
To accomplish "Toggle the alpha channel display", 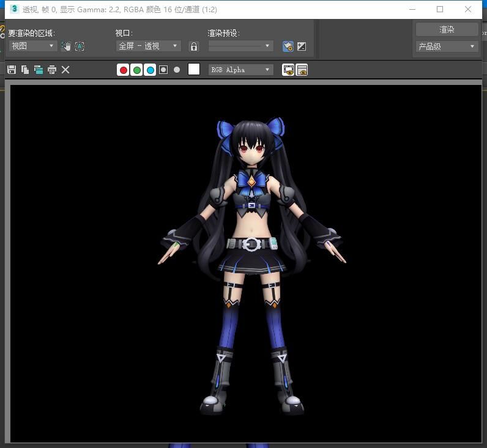I will pos(163,70).
